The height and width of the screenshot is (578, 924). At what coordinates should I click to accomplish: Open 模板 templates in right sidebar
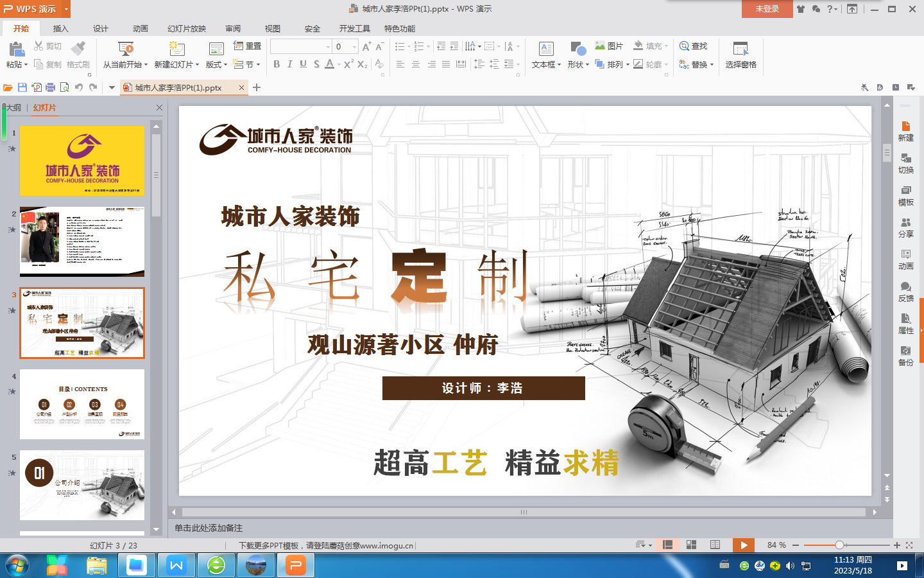[x=905, y=195]
